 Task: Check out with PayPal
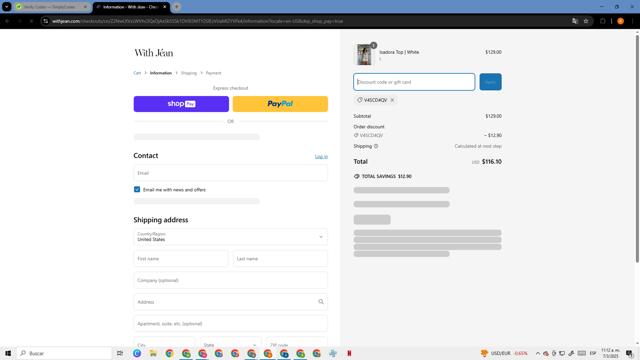click(280, 104)
